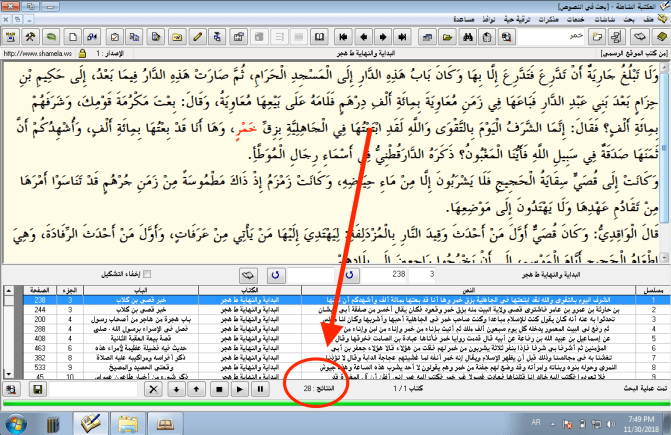Click the yellow card toolbar icon
Image resolution: width=671 pixels, height=435 pixels.
tap(177, 37)
